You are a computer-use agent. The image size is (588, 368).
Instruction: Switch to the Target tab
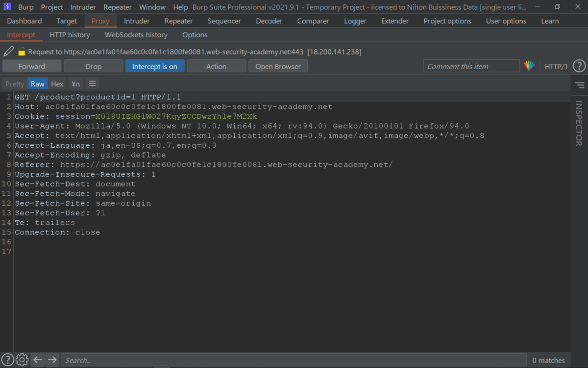coord(67,21)
